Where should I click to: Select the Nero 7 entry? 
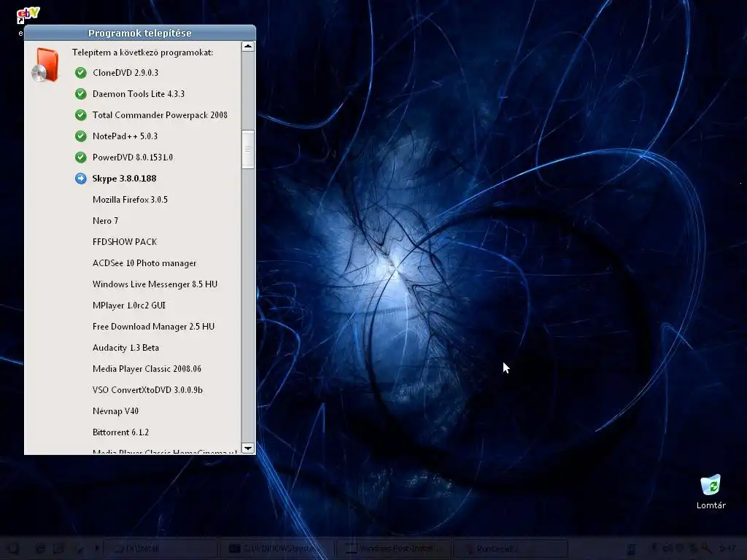point(105,220)
